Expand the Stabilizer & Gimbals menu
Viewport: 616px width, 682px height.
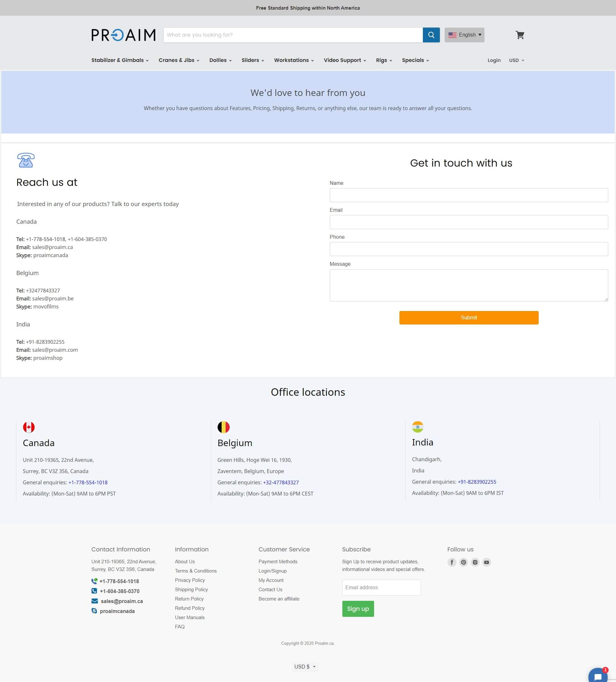[x=120, y=60]
